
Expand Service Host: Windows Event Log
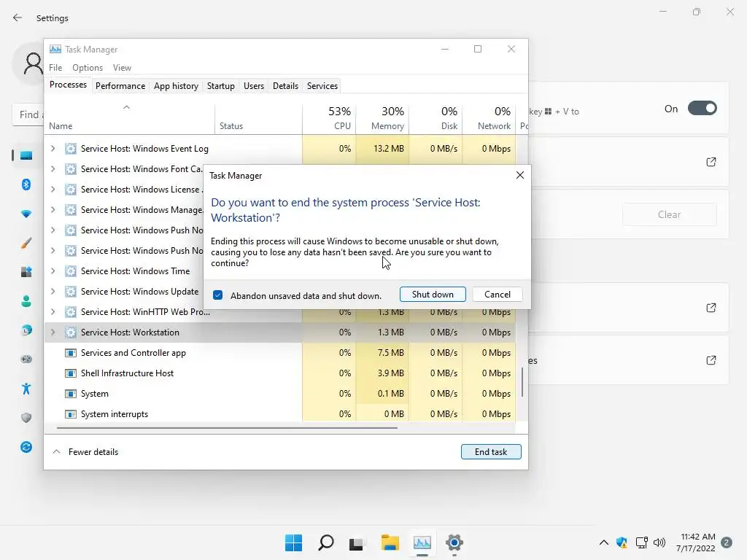pos(53,149)
